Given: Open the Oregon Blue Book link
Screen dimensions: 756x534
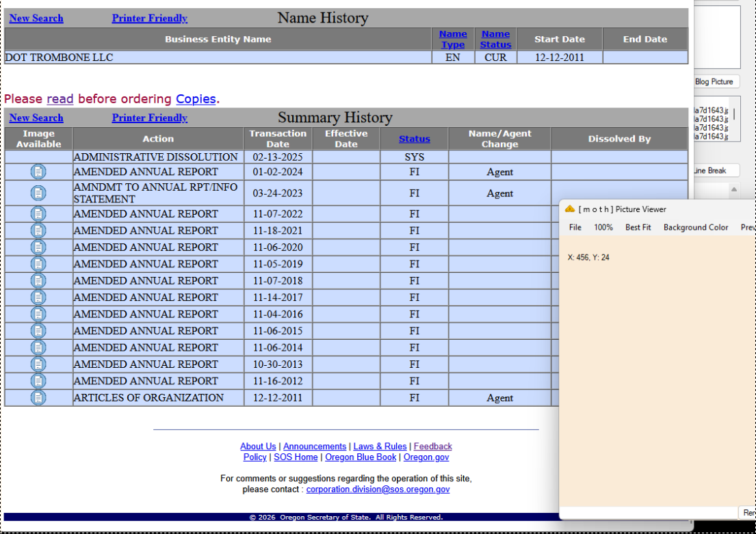Looking at the screenshot, I should (x=361, y=457).
